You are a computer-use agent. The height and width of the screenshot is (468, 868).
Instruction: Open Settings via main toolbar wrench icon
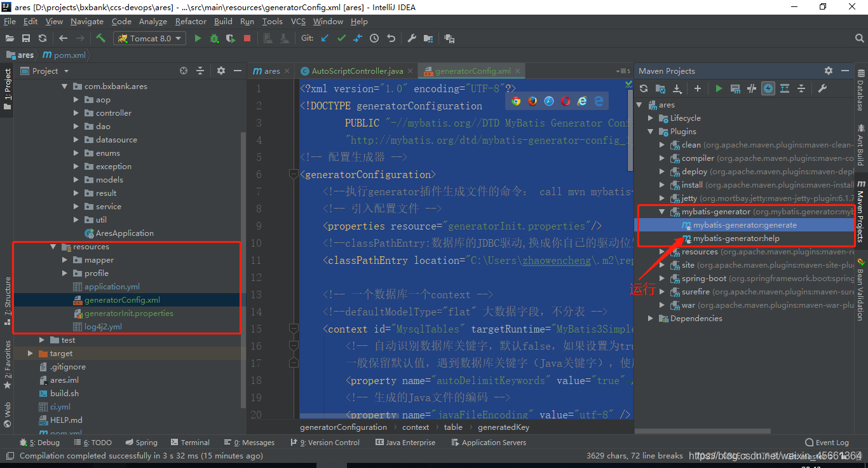click(x=412, y=38)
